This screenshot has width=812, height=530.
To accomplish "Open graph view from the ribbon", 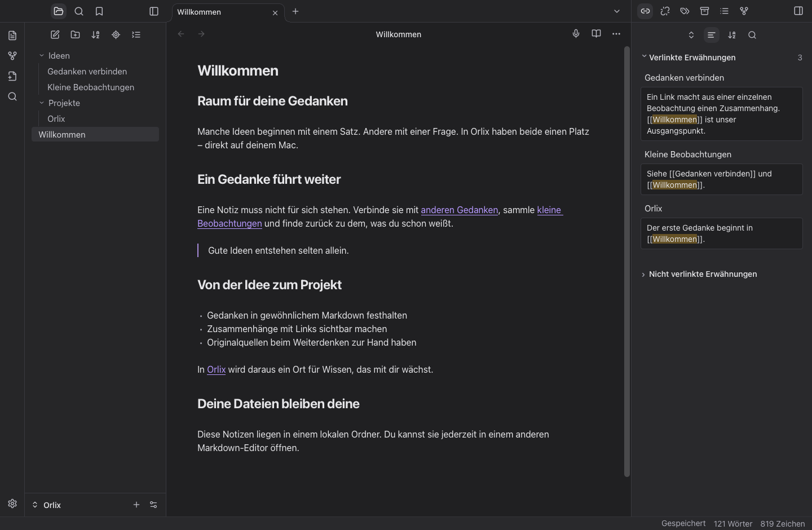I will pyautogui.click(x=12, y=56).
